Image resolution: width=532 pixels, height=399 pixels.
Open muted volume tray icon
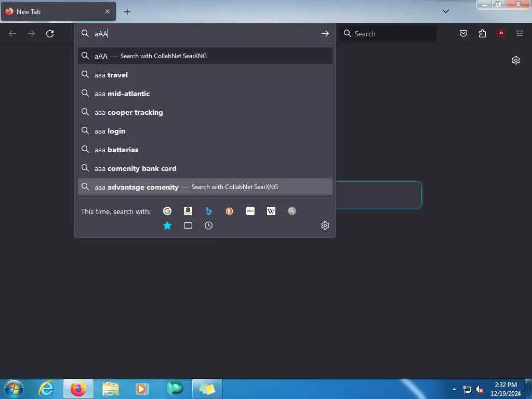[x=480, y=390]
